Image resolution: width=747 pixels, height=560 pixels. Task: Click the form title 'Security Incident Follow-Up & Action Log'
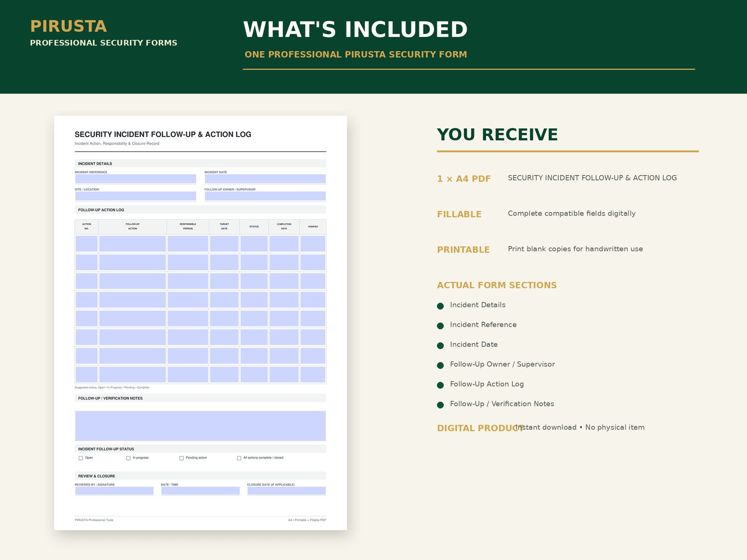pyautogui.click(x=163, y=134)
